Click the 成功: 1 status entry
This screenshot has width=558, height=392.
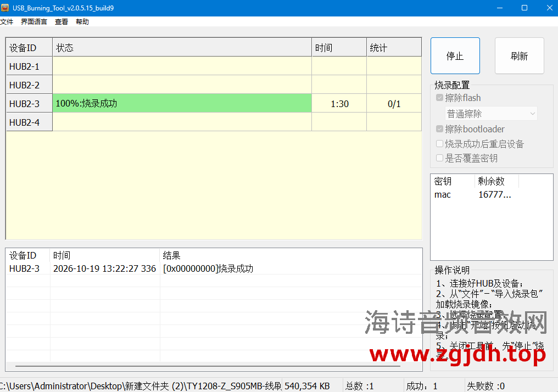[x=422, y=386]
